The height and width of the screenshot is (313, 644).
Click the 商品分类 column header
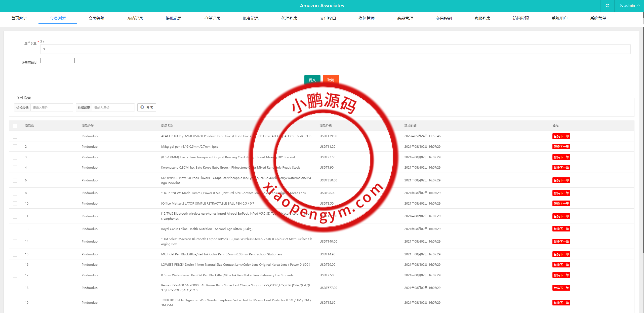pyautogui.click(x=88, y=126)
